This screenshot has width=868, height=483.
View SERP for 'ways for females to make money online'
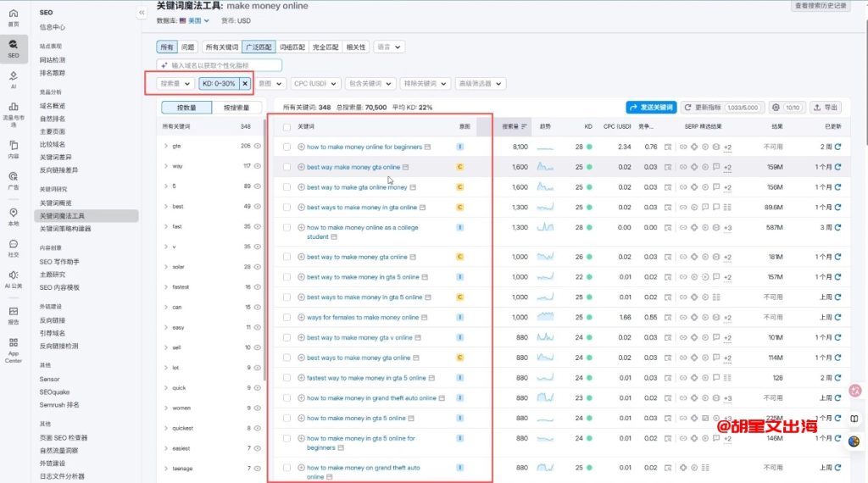click(x=668, y=318)
